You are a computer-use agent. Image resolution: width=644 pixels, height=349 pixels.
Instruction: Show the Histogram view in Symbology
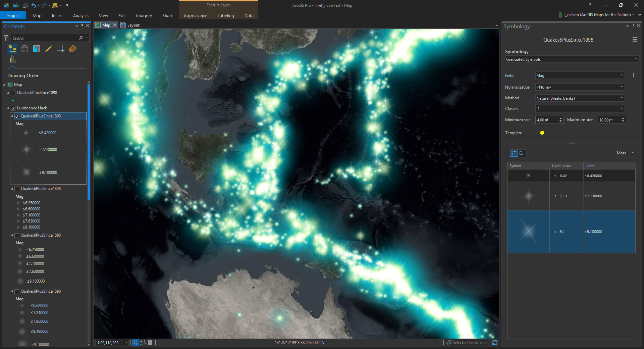pos(522,153)
